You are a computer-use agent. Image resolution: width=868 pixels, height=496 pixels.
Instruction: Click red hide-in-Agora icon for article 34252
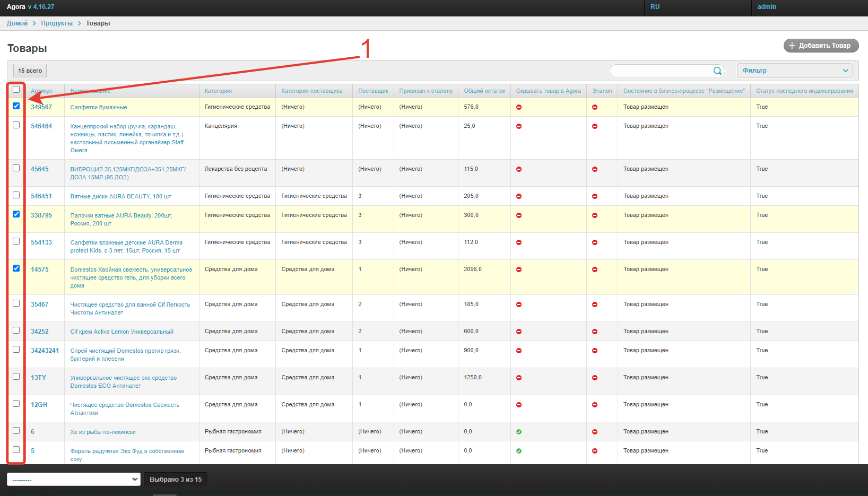click(x=519, y=332)
